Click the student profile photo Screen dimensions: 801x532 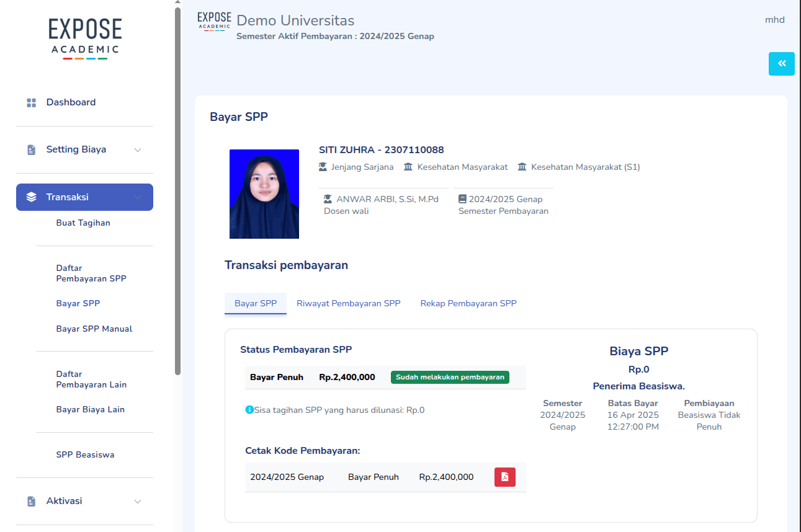point(264,194)
